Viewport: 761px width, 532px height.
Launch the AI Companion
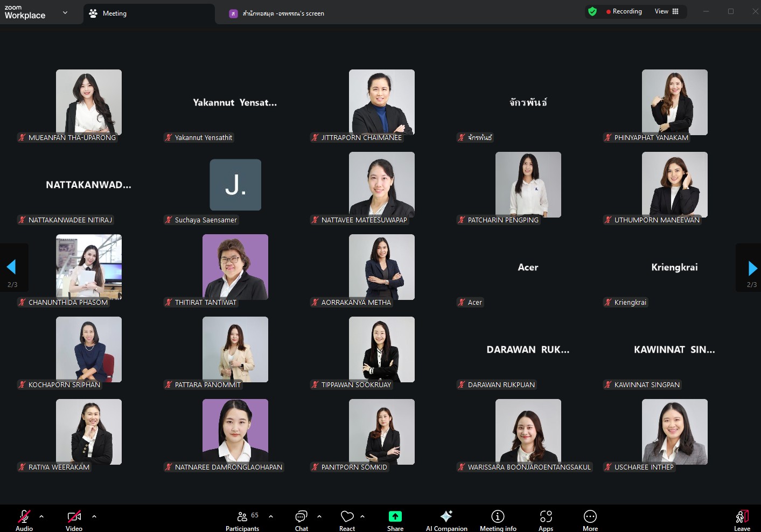point(446,520)
